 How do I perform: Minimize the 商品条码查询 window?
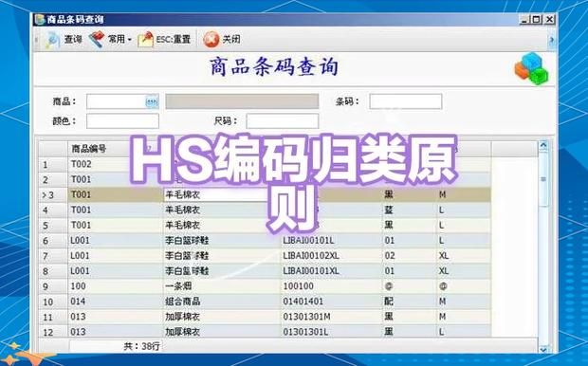[524, 20]
